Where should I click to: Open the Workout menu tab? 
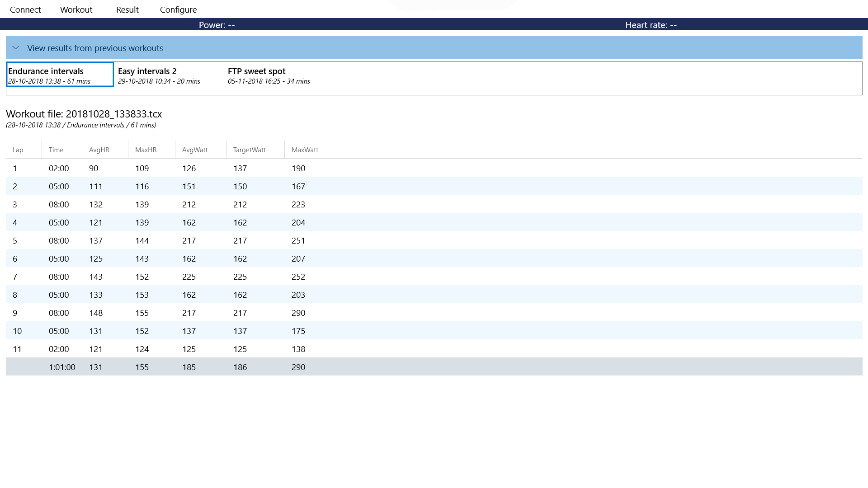[x=76, y=9]
